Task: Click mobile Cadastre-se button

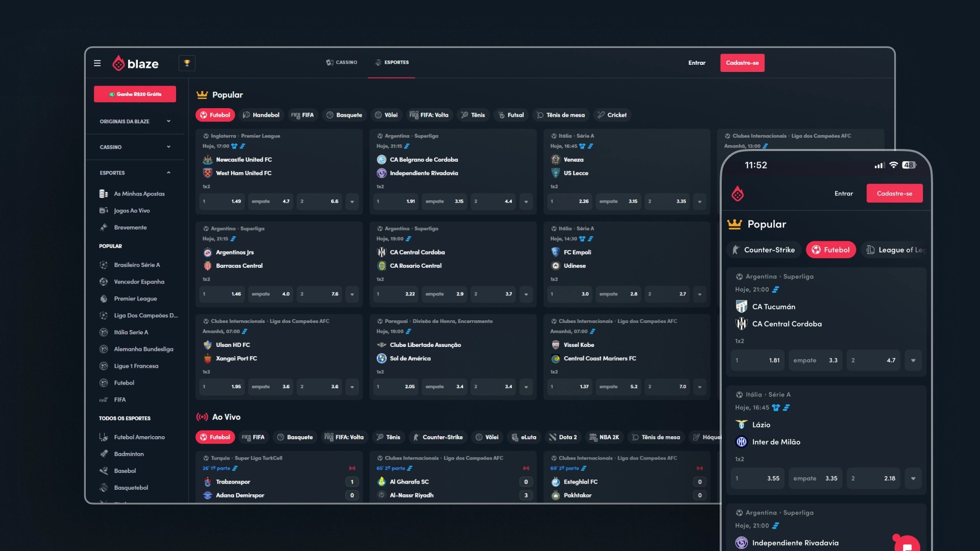Action: (x=894, y=193)
